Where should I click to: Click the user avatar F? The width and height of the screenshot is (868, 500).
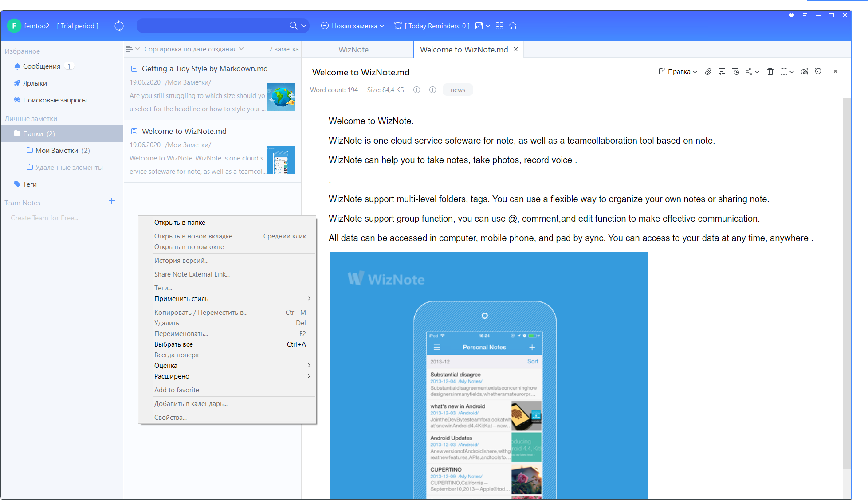14,26
